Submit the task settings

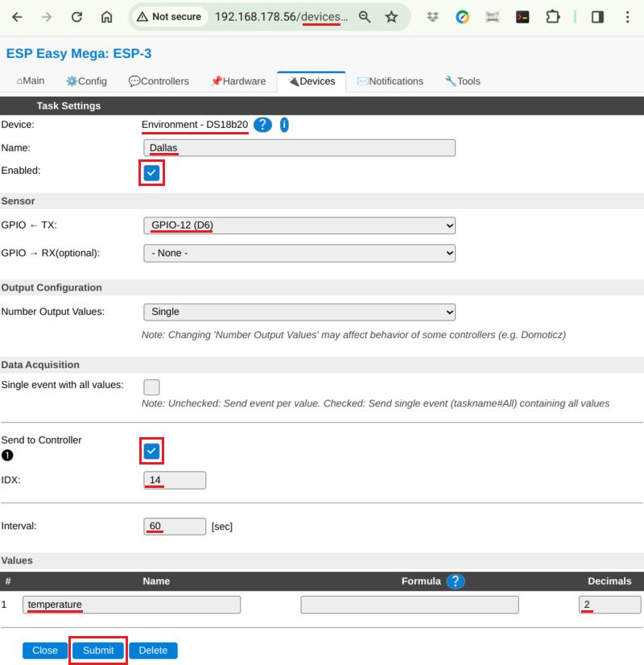pyautogui.click(x=98, y=651)
